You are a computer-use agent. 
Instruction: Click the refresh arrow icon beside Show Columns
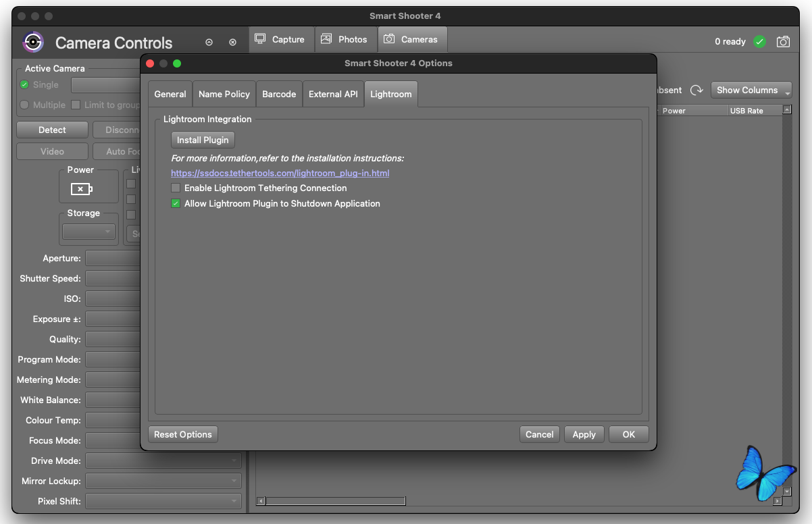696,90
